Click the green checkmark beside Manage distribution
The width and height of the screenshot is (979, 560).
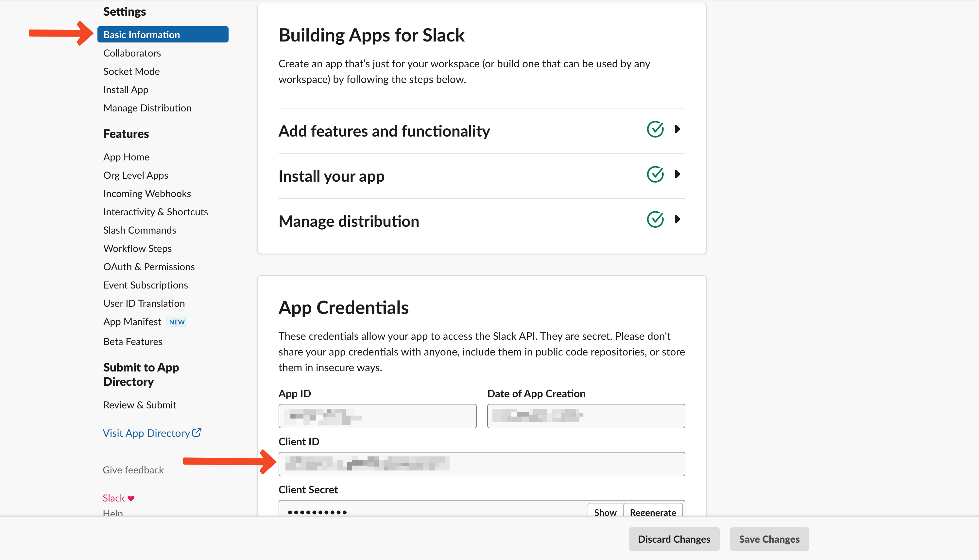[x=655, y=220]
